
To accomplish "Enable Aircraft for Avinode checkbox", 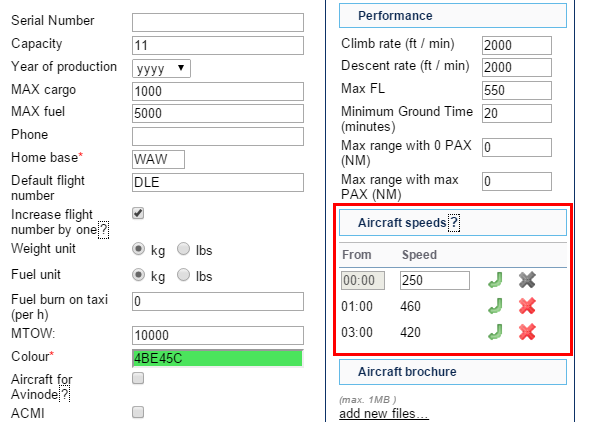I will pyautogui.click(x=138, y=378).
